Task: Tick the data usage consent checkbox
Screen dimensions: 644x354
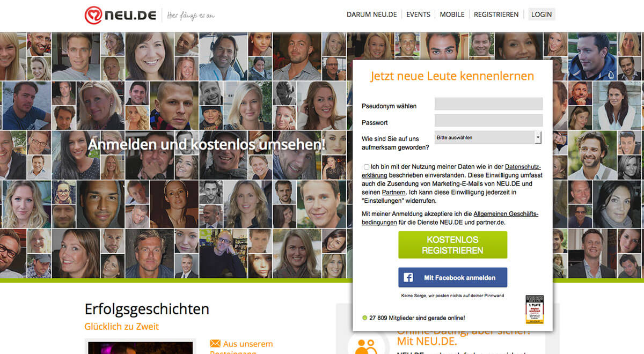Action: [366, 167]
